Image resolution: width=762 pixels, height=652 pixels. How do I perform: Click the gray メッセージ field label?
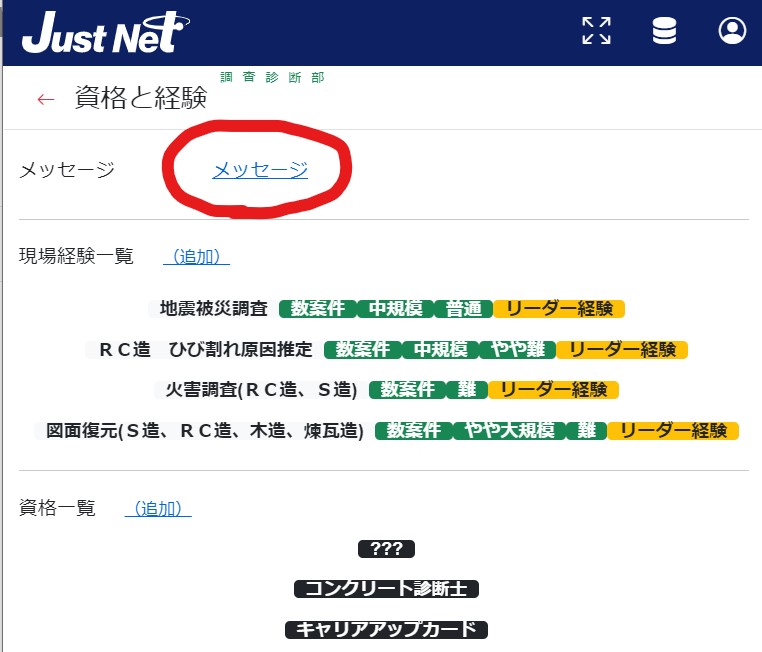[x=67, y=170]
